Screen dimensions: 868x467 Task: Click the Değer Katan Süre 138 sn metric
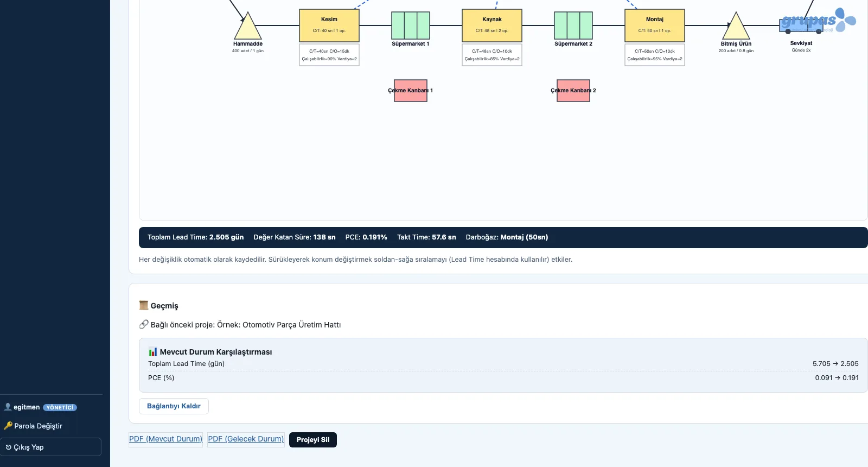point(295,237)
